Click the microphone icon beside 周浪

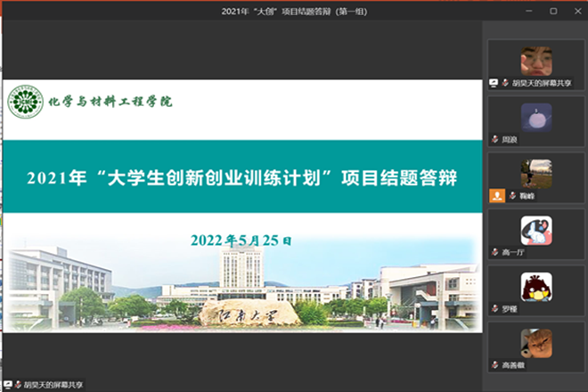pos(494,139)
